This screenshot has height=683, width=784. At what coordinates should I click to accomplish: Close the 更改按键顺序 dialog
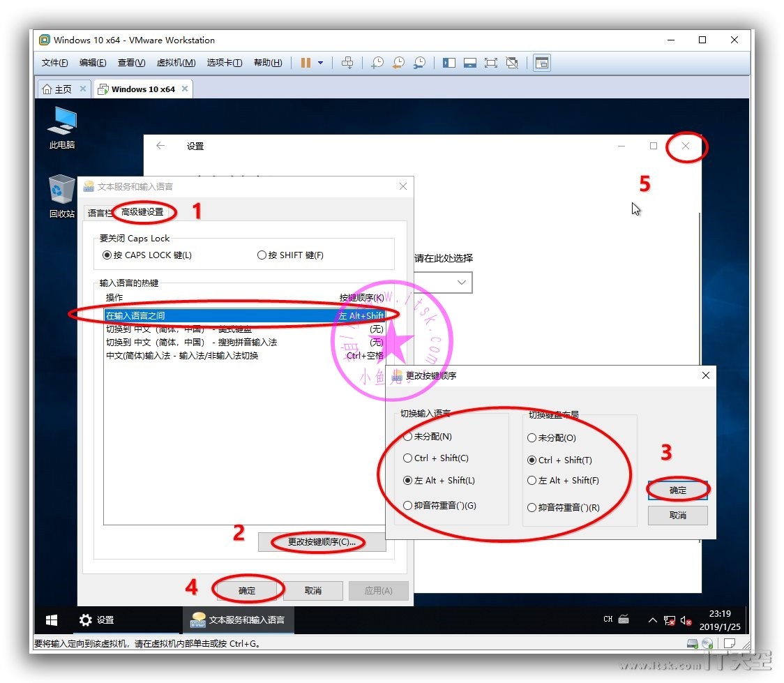(x=705, y=375)
